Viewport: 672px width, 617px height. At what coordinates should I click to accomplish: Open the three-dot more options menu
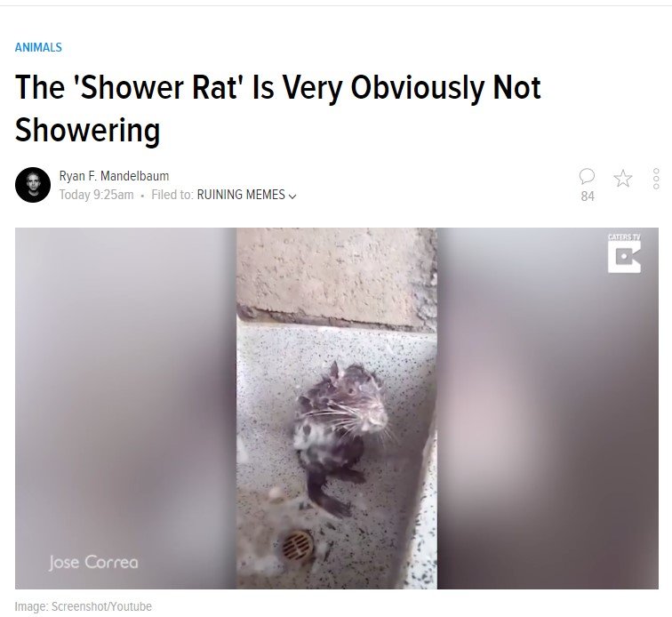656,179
